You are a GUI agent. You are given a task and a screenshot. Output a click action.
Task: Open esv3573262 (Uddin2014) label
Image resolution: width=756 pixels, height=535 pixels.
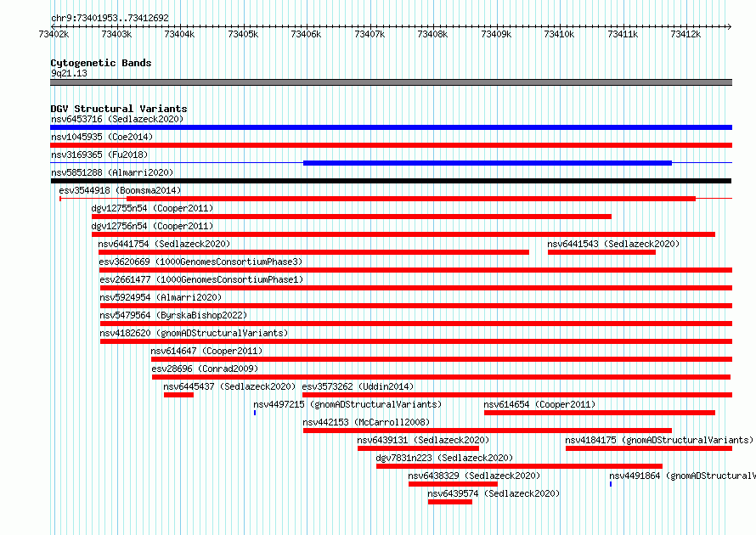pos(358,386)
